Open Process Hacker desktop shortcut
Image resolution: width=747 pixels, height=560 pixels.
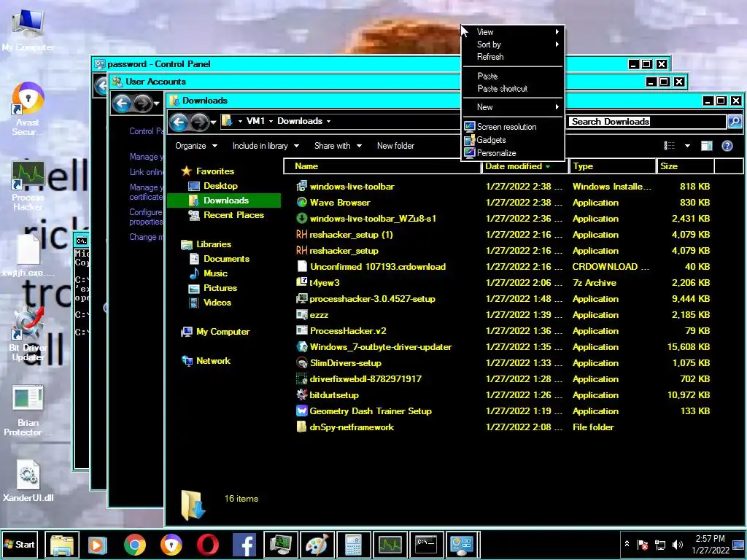click(28, 186)
